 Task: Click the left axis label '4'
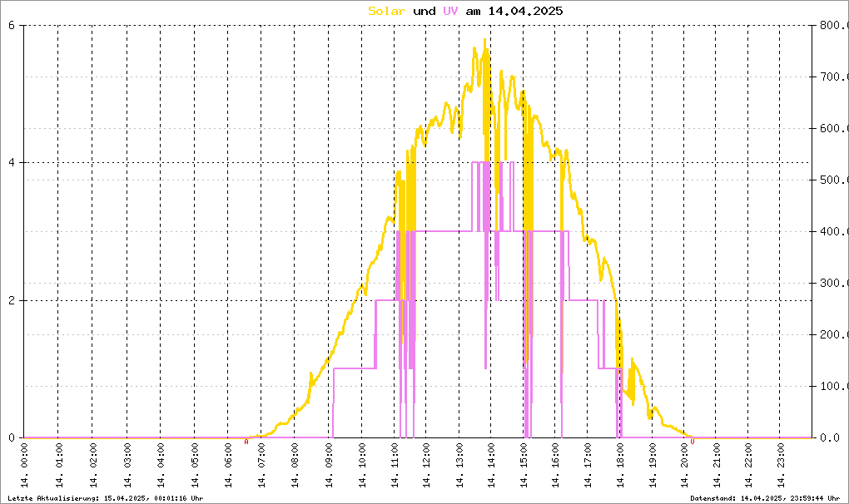[x=12, y=163]
